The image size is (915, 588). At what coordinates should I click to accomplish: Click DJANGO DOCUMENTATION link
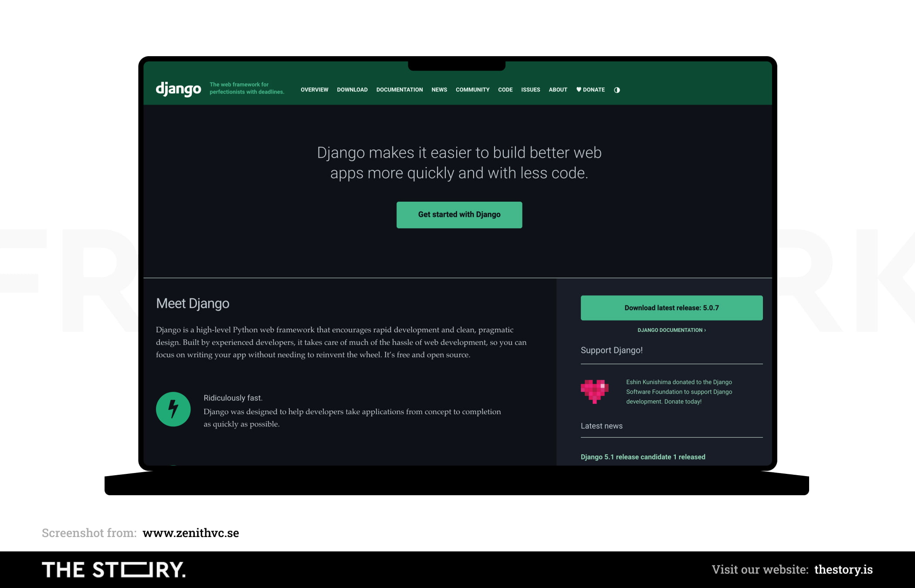click(x=670, y=329)
